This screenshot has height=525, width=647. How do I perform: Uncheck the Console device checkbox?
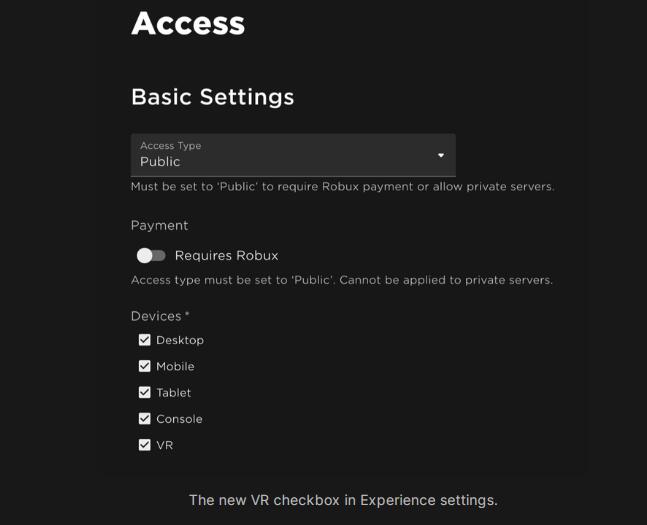[x=145, y=419]
